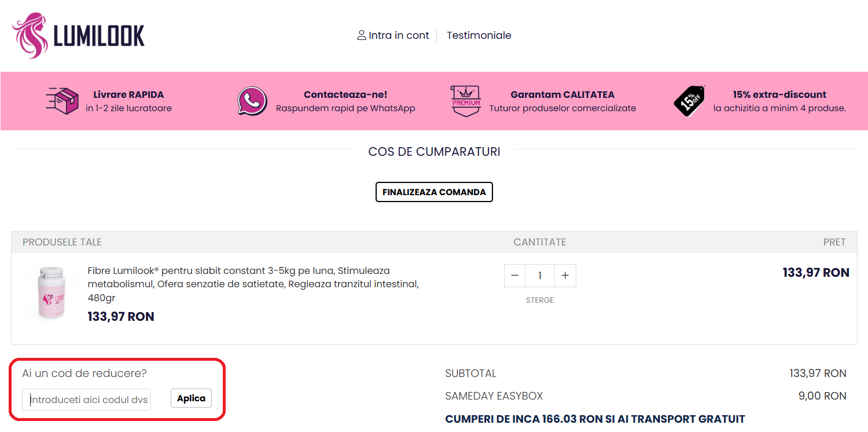Click the transport gratuit progress message

pyautogui.click(x=595, y=418)
